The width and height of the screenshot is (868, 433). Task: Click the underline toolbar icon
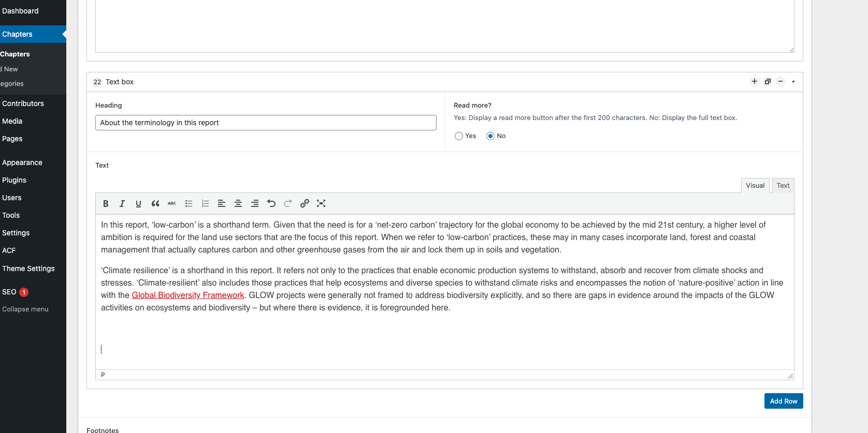(138, 204)
